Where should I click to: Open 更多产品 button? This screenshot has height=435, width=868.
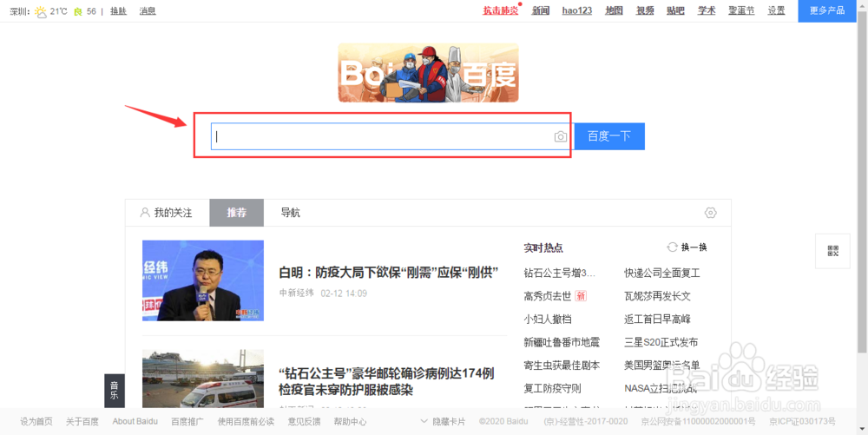pyautogui.click(x=827, y=11)
